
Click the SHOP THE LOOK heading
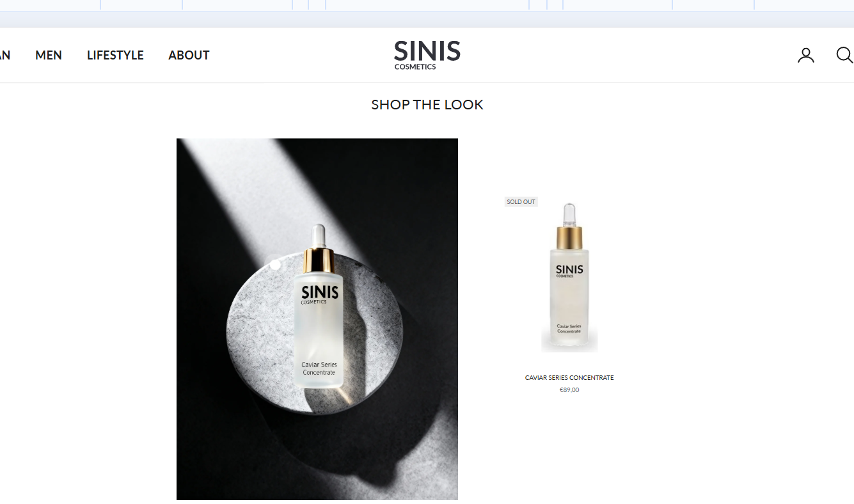pos(427,105)
